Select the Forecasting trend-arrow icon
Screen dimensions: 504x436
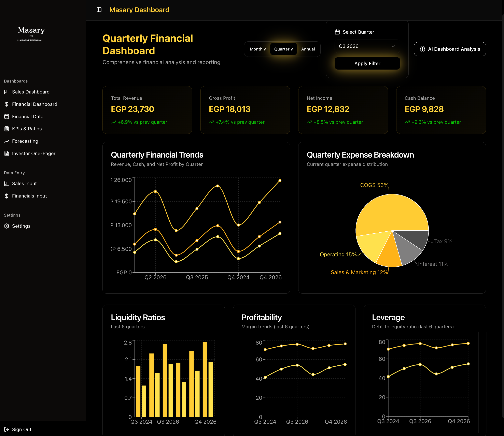click(6, 141)
